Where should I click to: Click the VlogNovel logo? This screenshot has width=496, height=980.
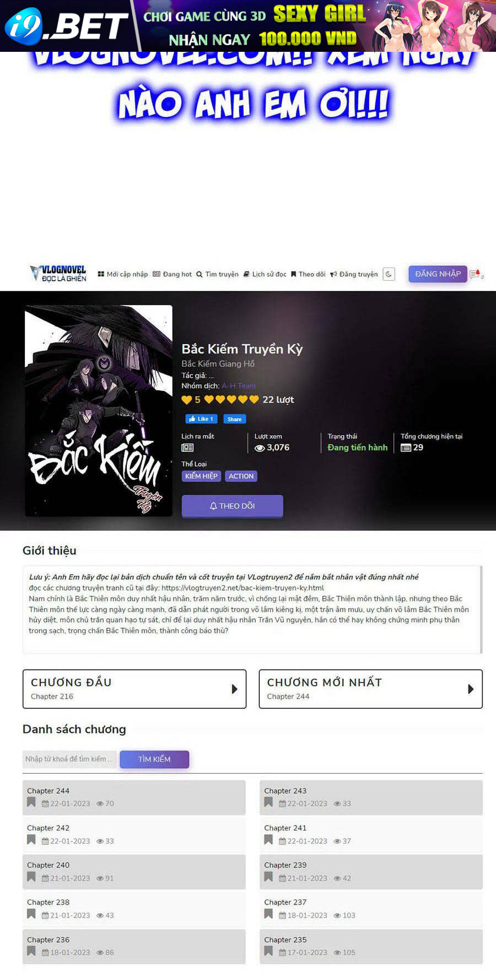point(58,274)
